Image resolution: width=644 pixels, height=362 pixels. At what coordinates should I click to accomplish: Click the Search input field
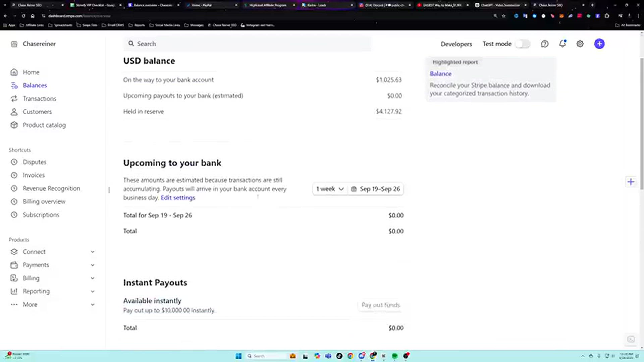(248, 44)
